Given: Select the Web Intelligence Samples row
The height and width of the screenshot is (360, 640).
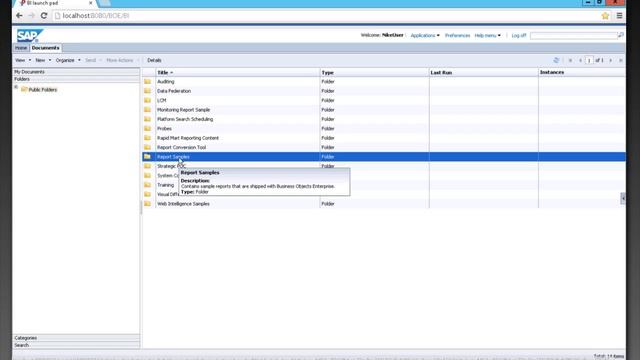Looking at the screenshot, I should click(x=384, y=204).
